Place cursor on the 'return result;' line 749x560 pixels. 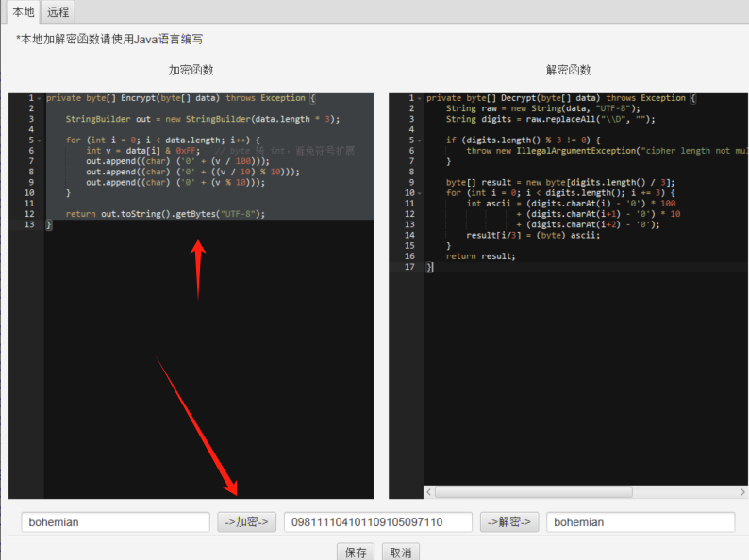pos(481,256)
